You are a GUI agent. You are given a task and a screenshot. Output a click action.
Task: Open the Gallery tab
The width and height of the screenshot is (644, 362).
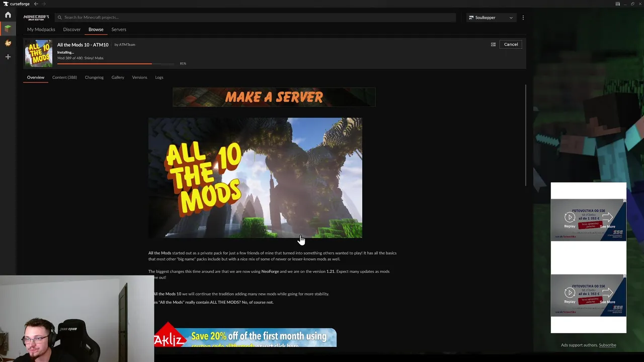(x=118, y=77)
